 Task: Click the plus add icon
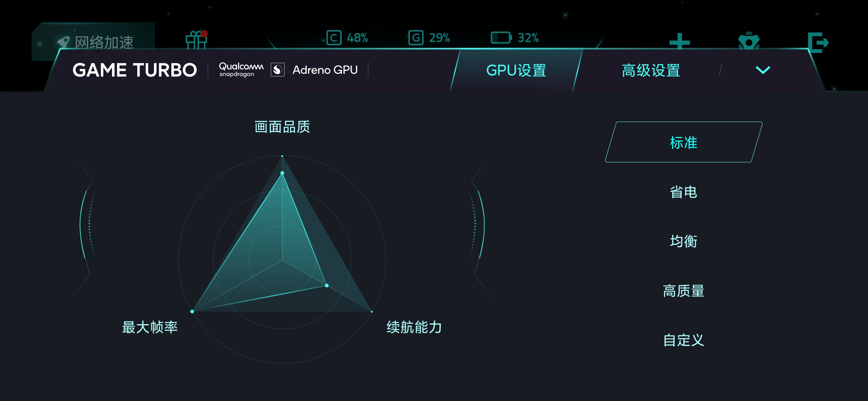(680, 42)
